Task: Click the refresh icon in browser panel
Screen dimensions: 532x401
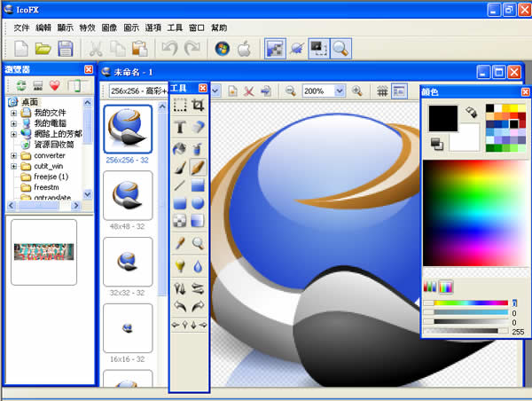Action: point(21,85)
